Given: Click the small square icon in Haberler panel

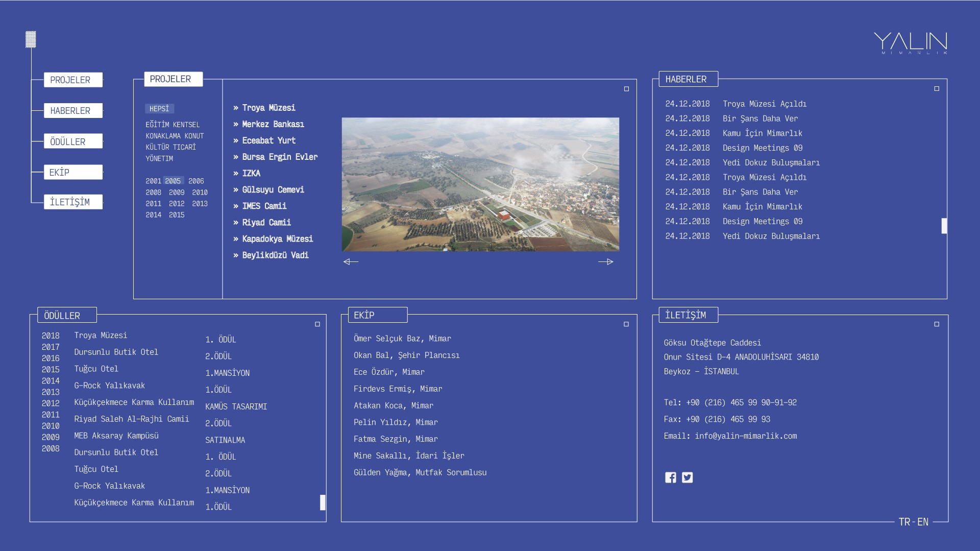Looking at the screenshot, I should coord(937,89).
